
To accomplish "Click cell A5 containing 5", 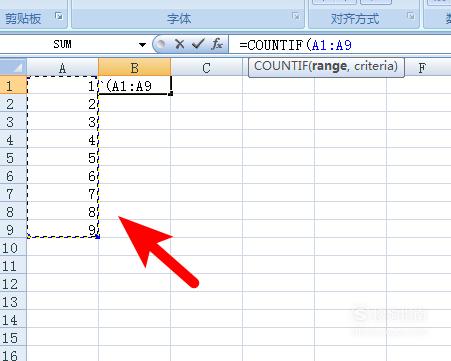I will click(x=63, y=158).
